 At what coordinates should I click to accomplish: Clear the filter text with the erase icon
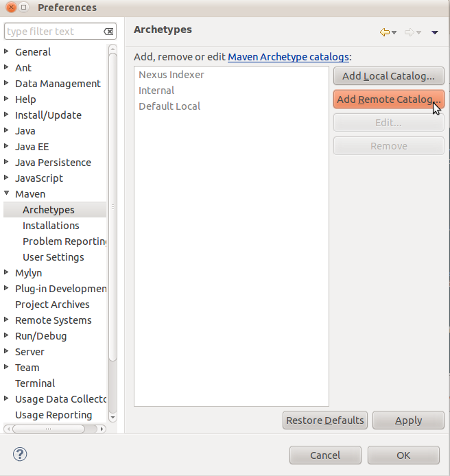click(108, 32)
